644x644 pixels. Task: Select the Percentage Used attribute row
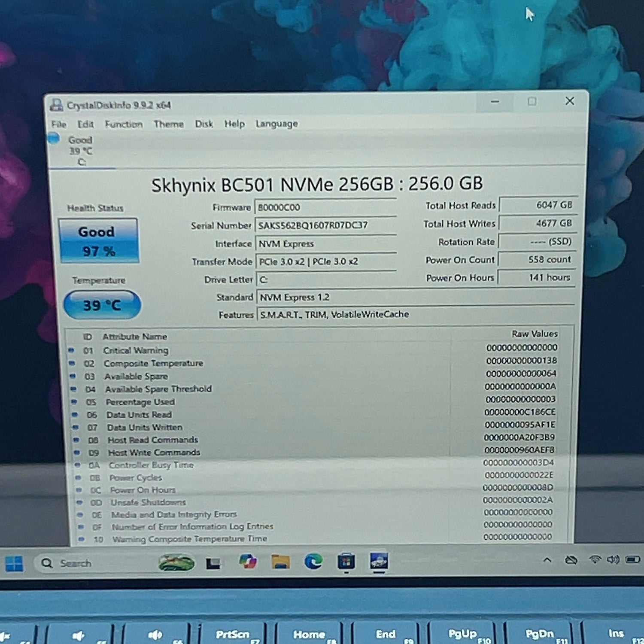coord(319,401)
